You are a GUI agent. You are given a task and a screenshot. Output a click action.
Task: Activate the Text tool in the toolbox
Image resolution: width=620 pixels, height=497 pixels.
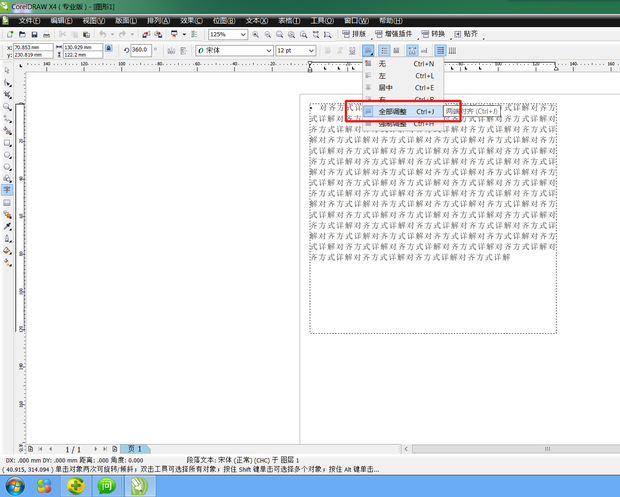8,189
